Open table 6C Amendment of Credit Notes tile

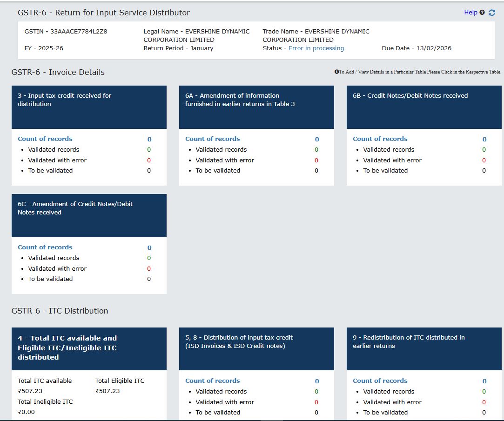89,215
